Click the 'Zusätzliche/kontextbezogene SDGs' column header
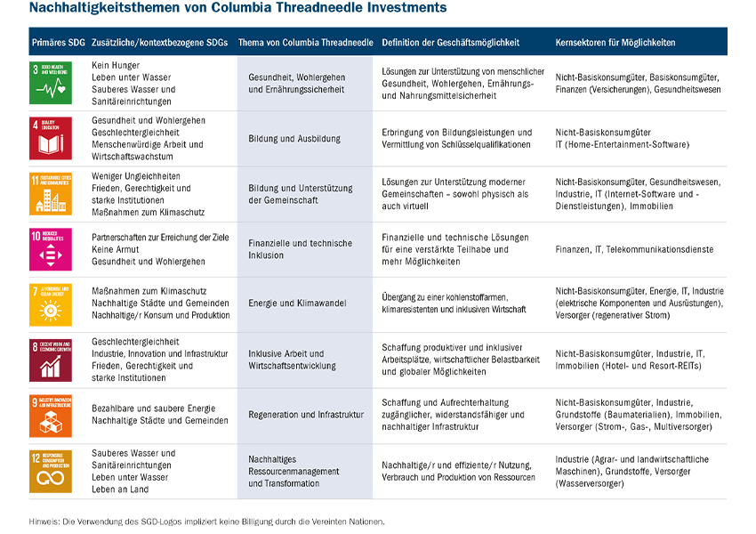This screenshot has width=756, height=534. point(159,43)
